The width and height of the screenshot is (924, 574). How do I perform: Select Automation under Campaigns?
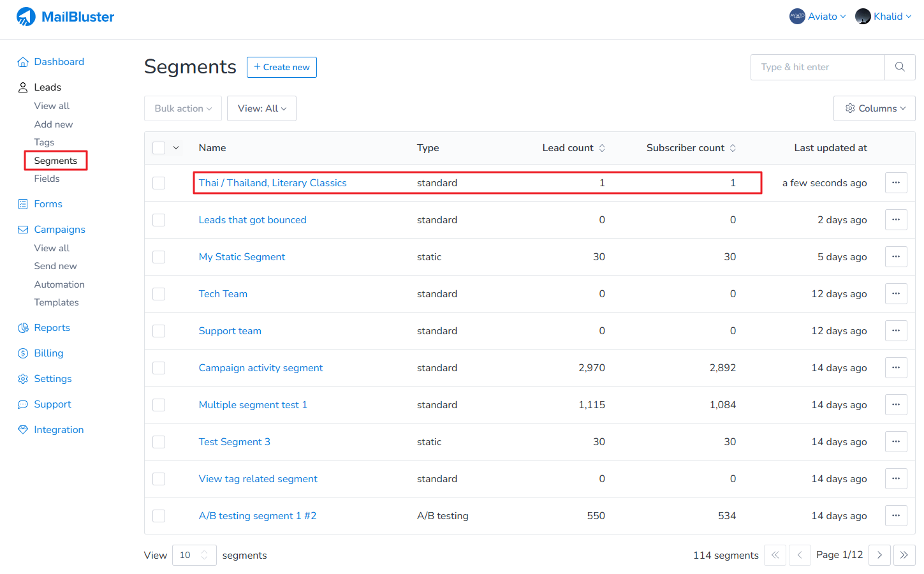[x=59, y=284]
